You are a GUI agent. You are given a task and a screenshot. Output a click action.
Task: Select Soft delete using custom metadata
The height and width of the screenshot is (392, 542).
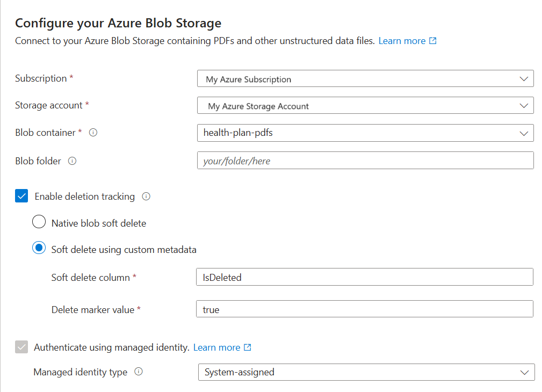tap(39, 248)
